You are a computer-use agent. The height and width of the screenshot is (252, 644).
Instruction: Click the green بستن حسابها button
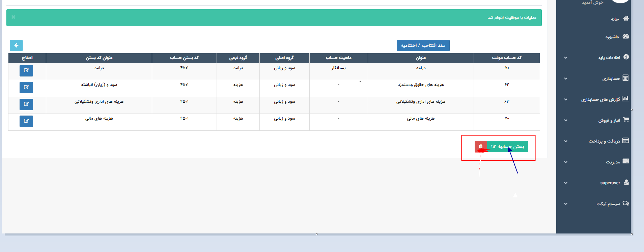[508, 147]
